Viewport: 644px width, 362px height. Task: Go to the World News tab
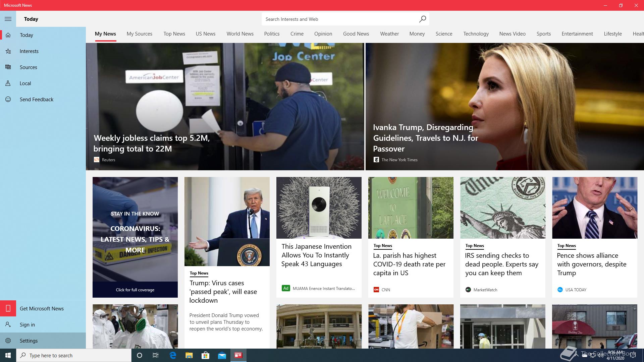[240, 34]
